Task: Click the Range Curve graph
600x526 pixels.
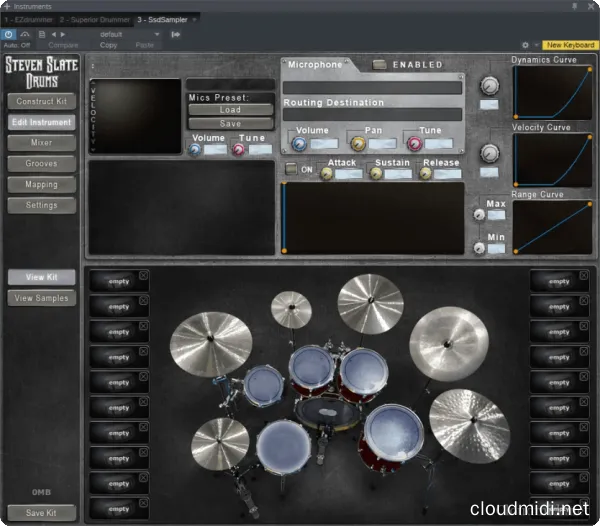Action: point(553,227)
